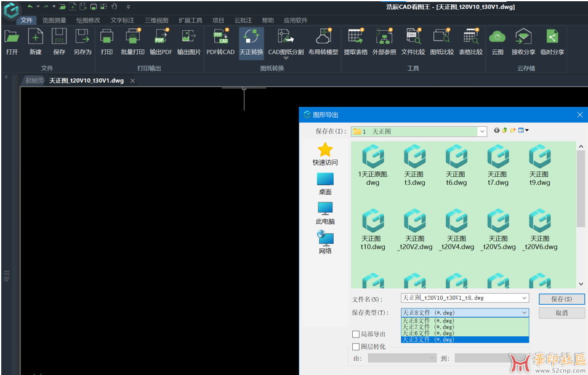Close the 天正图_t20V10_t30V1.dwg tab
Screen dimensions: 588x375
(132, 81)
